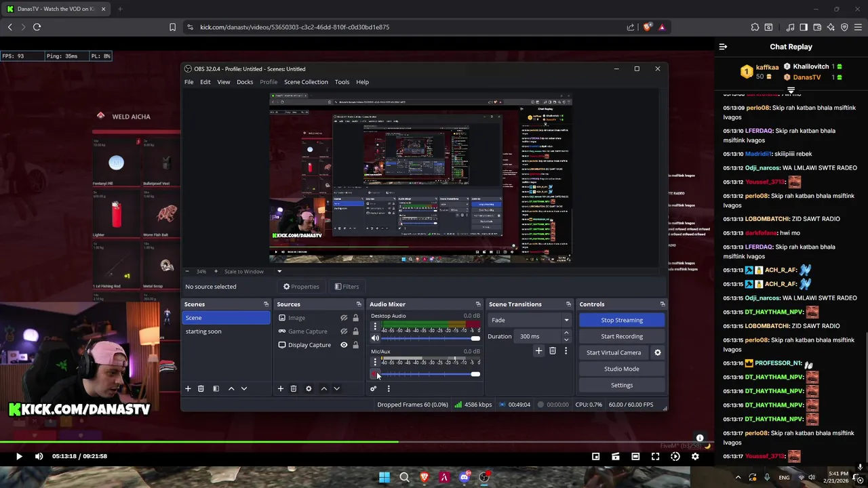
Task: Open advanced audio properties gears icon
Action: (373, 388)
